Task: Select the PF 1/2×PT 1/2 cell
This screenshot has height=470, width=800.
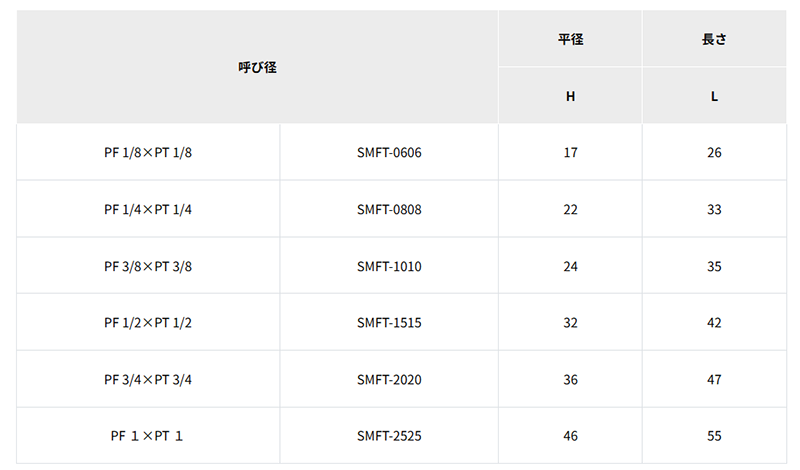Action: (x=148, y=323)
